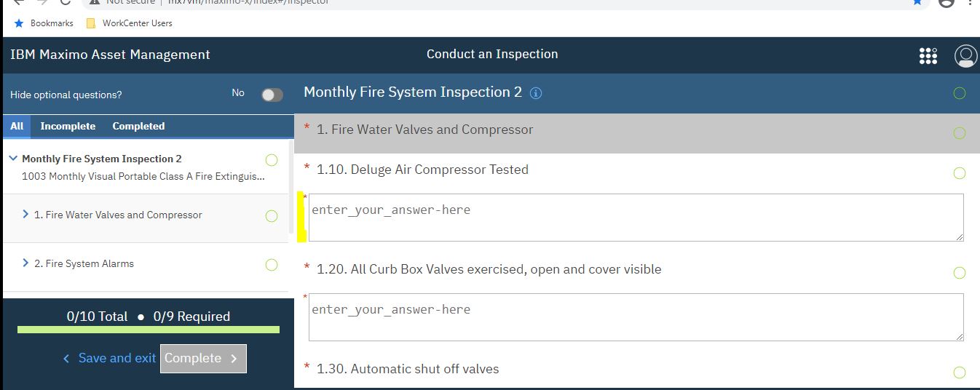Click status circle in the inspection title header
980x390 pixels.
[959, 93]
